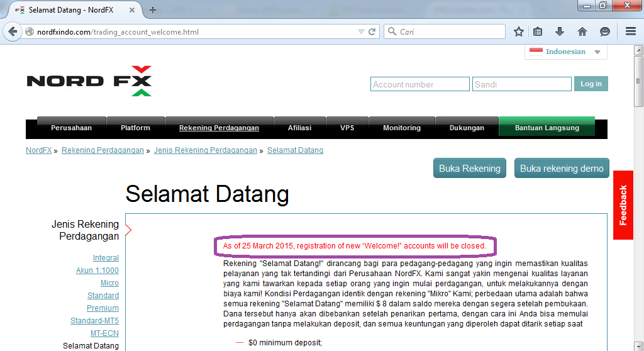Open the MT-ECN sidebar link

click(105, 333)
